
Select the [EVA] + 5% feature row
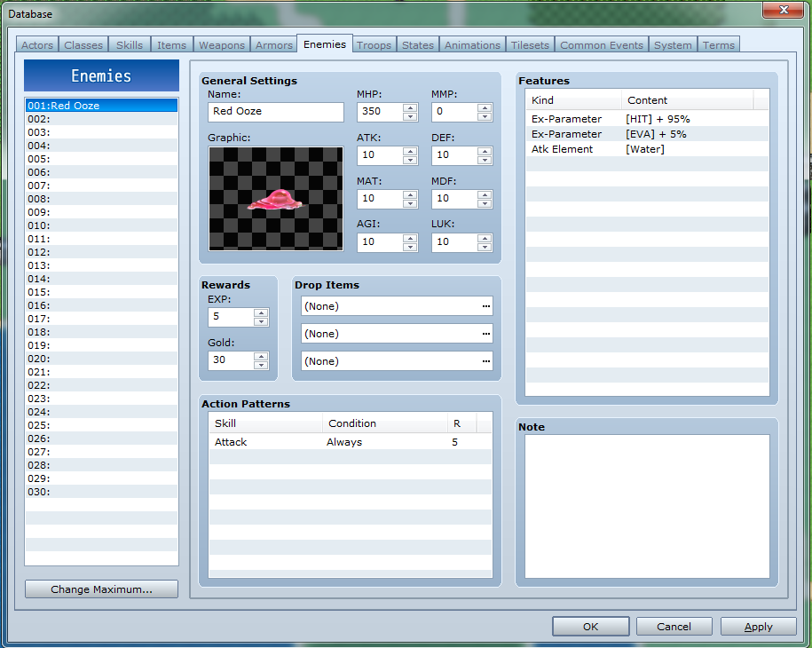point(647,134)
